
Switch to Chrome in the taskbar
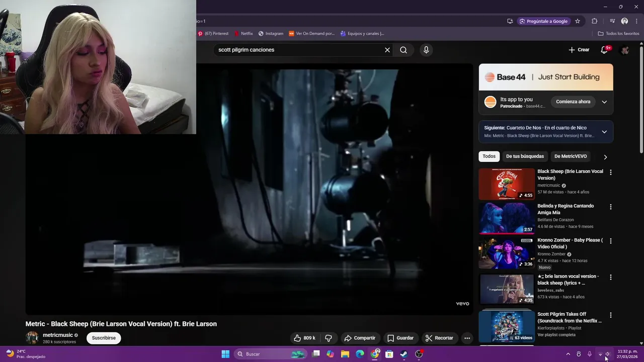375,354
